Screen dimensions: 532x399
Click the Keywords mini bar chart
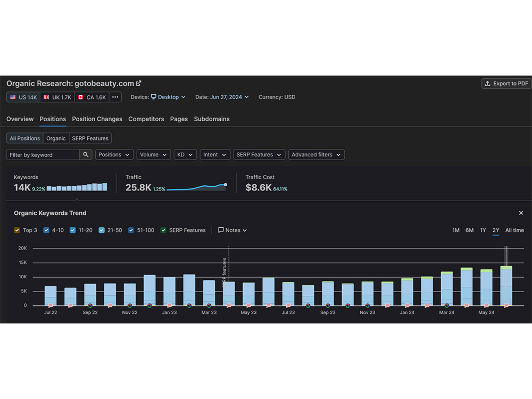click(x=77, y=187)
